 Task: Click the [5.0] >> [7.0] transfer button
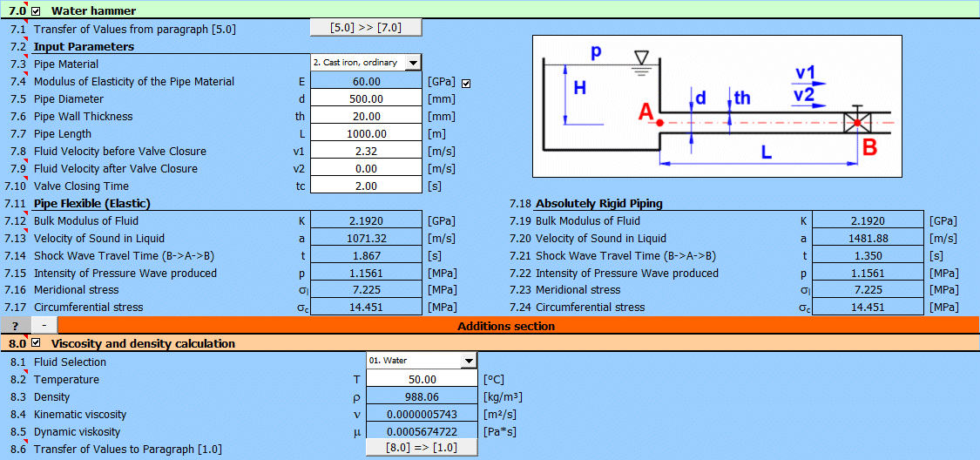[366, 28]
